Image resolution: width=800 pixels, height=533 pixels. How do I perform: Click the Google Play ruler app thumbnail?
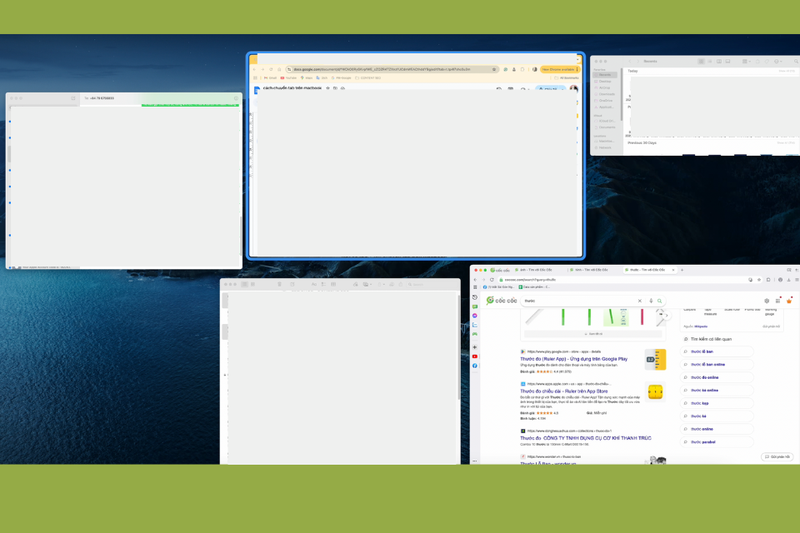(656, 359)
